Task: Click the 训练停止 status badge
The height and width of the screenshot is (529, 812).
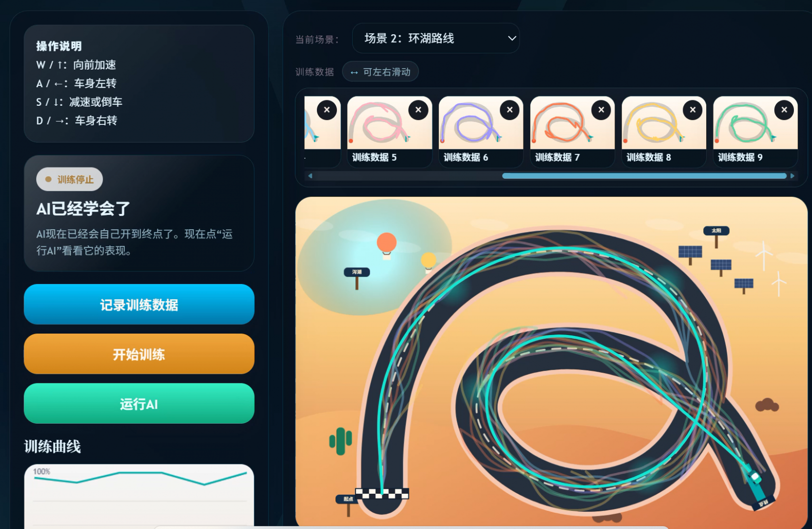Action: coord(70,179)
